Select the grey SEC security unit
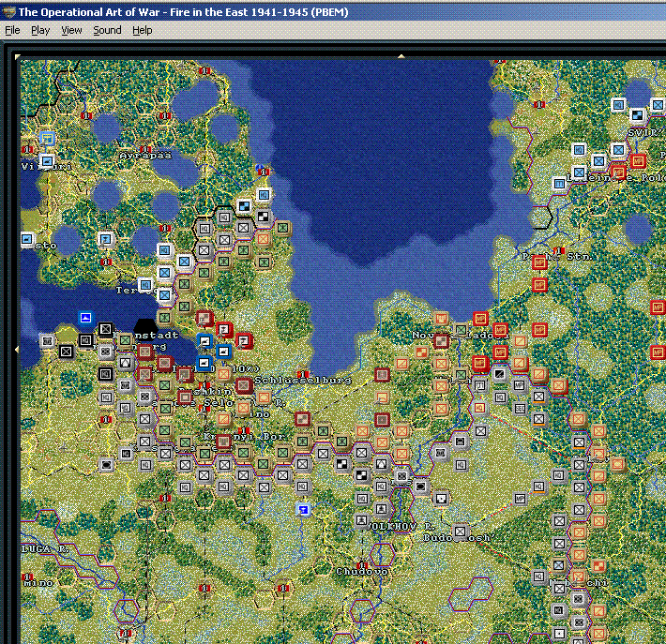 tap(520, 409)
